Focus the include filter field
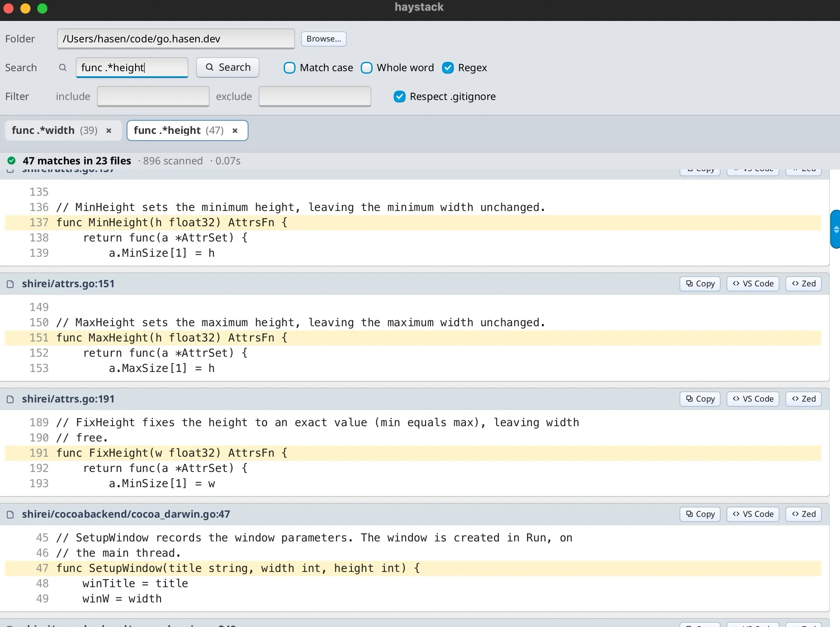 click(x=153, y=97)
